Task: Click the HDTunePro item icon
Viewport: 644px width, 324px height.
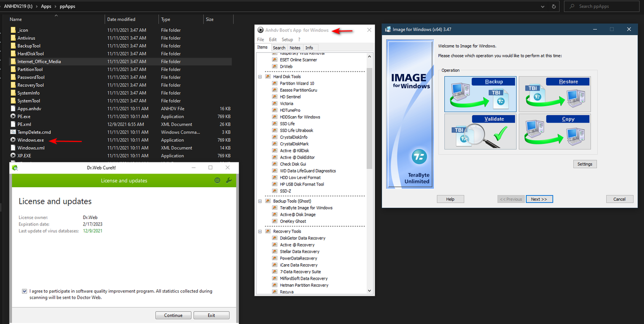Action: tap(275, 110)
